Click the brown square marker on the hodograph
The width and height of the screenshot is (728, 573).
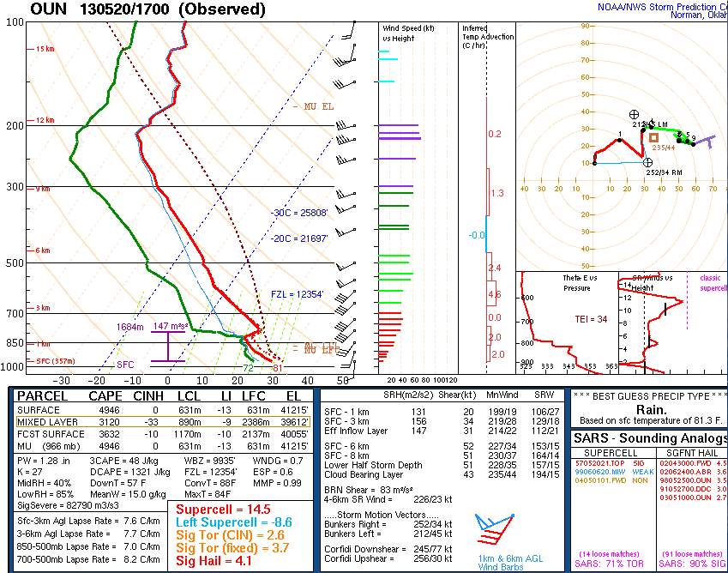[x=653, y=137]
